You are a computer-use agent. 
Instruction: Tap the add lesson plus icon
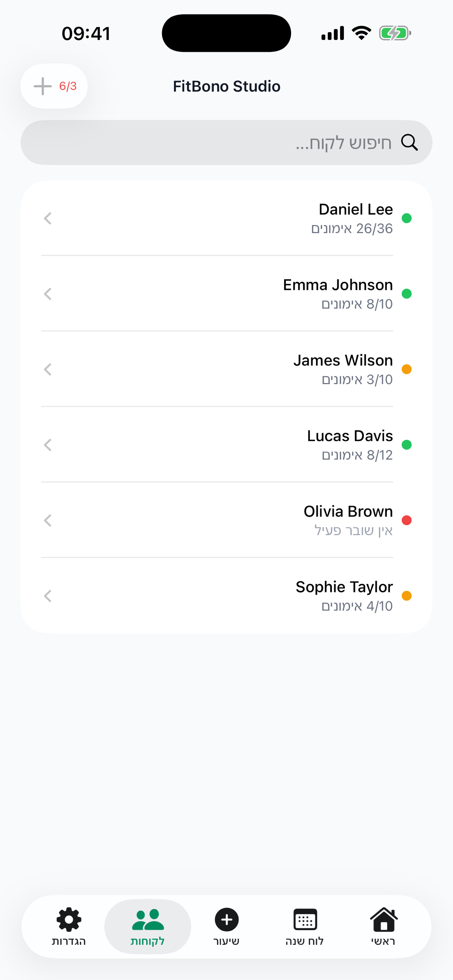227,920
